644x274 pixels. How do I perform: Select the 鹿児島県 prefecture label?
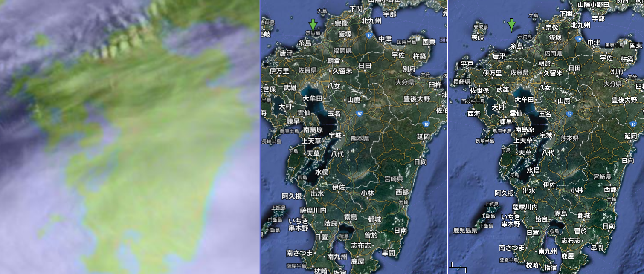tap(465, 231)
